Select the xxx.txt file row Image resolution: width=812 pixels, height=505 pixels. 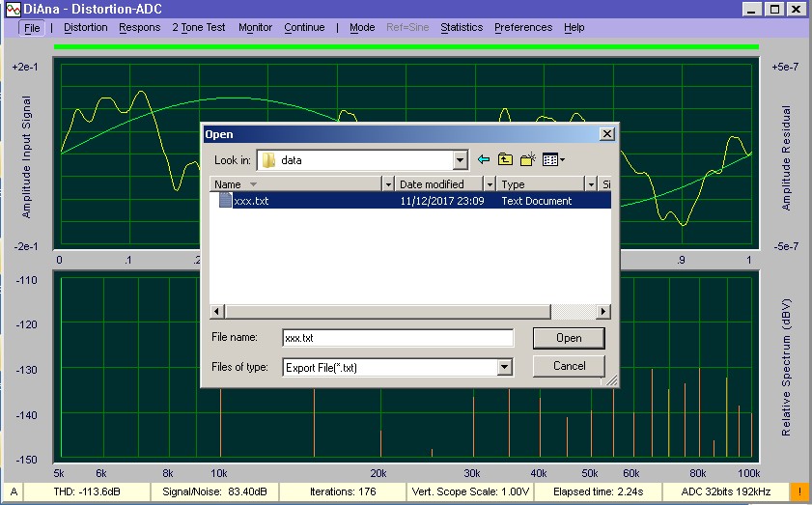pyautogui.click(x=410, y=201)
